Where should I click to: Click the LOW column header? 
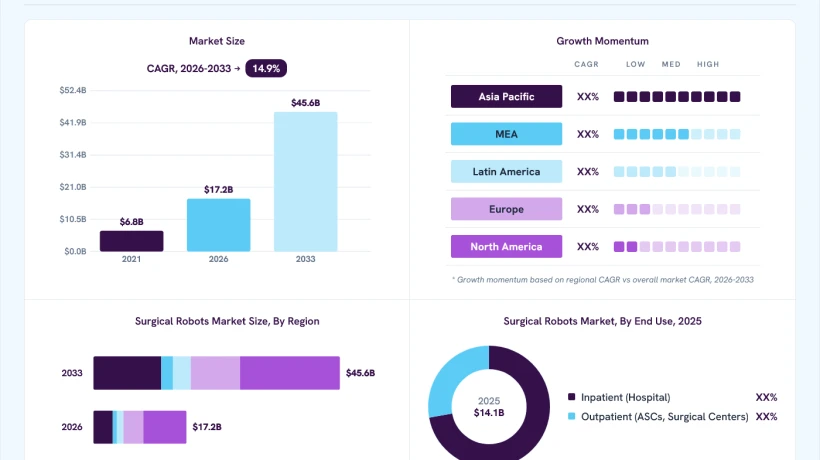coord(635,64)
